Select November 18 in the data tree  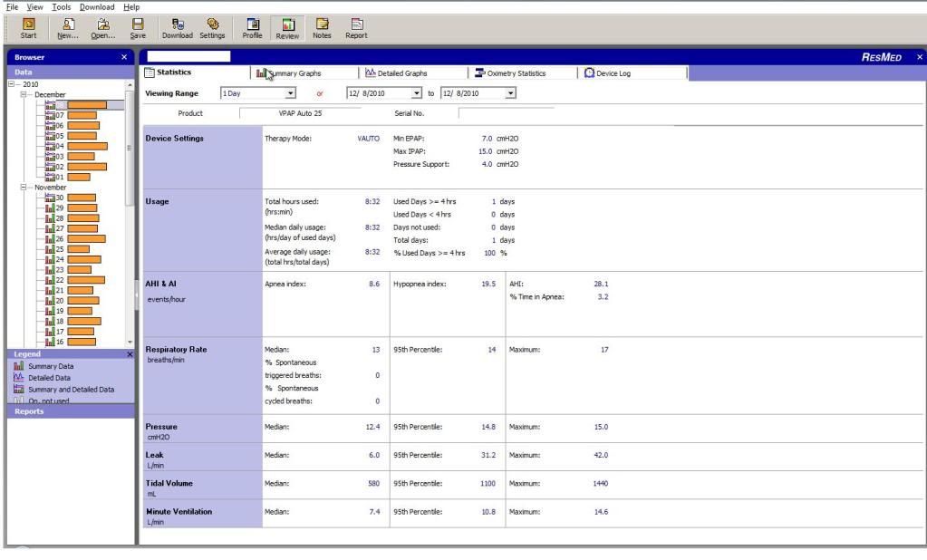(x=72, y=321)
